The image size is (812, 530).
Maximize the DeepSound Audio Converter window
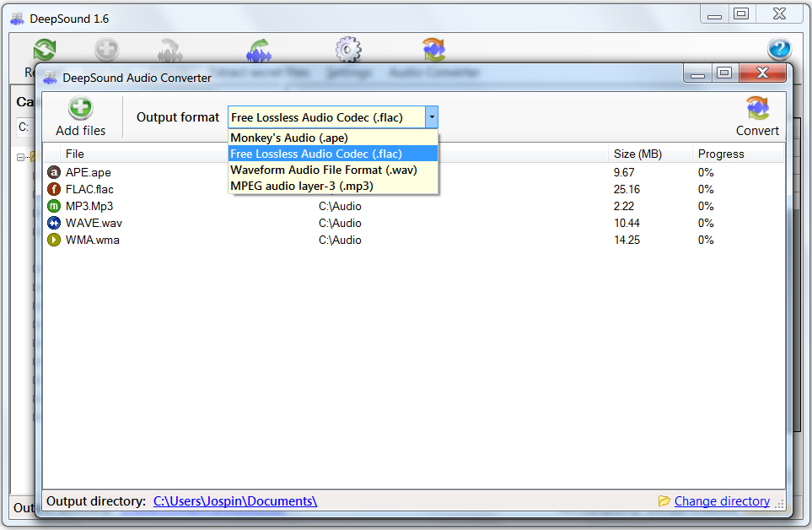(x=724, y=73)
